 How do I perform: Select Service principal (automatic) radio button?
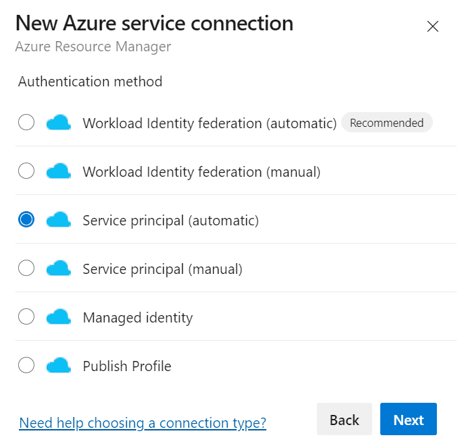click(x=26, y=219)
